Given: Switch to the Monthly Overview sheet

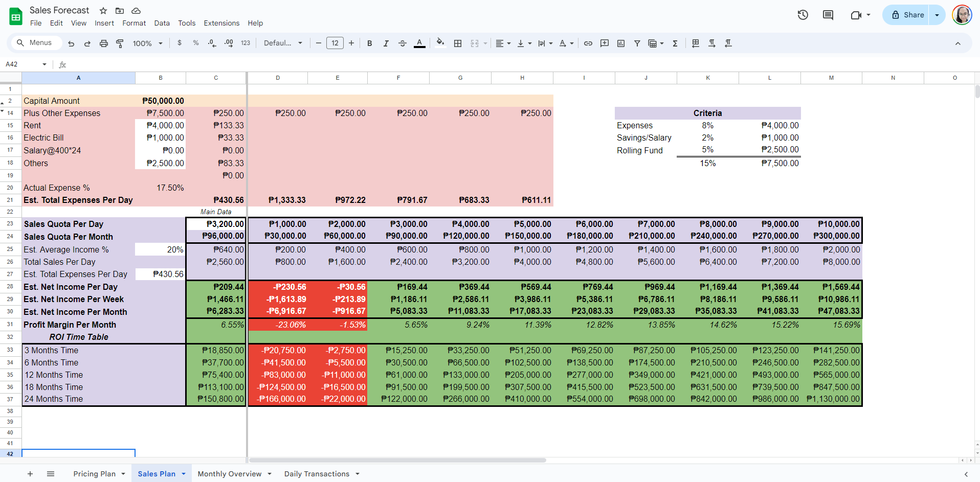Looking at the screenshot, I should coord(229,474).
